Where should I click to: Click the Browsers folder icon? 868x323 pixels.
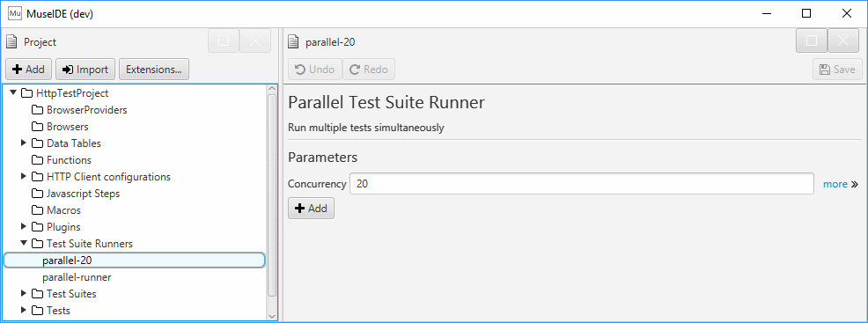37,127
